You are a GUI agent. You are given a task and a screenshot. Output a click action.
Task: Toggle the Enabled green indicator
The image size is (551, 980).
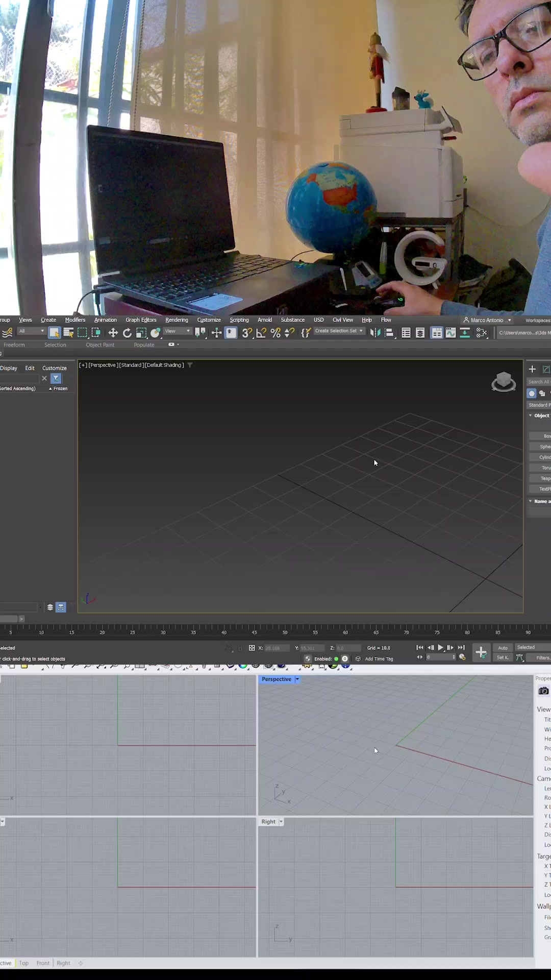[x=336, y=659]
